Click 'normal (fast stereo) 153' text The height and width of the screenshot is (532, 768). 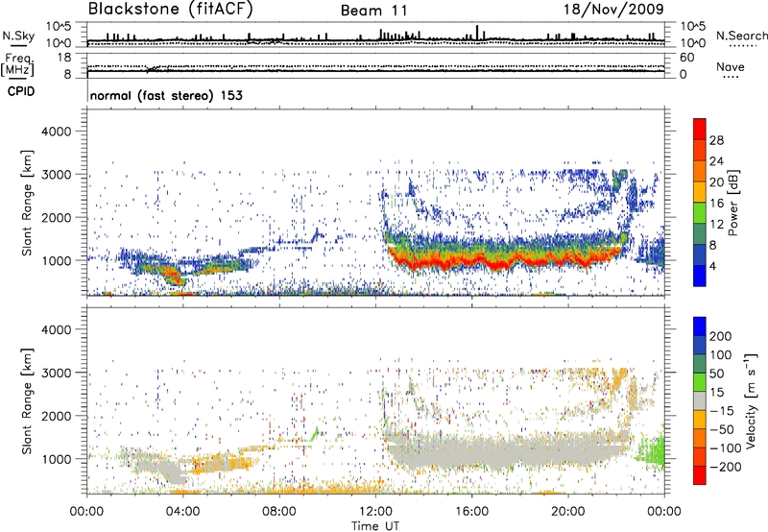pyautogui.click(x=166, y=95)
